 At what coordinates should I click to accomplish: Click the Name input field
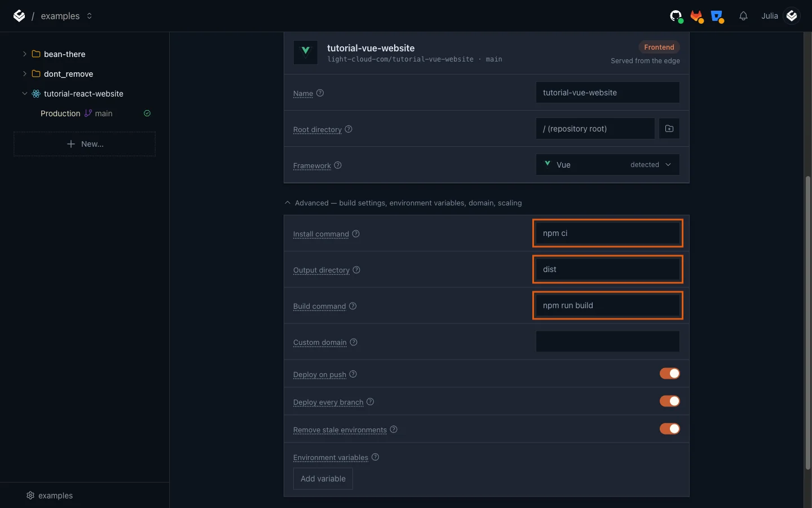click(607, 93)
